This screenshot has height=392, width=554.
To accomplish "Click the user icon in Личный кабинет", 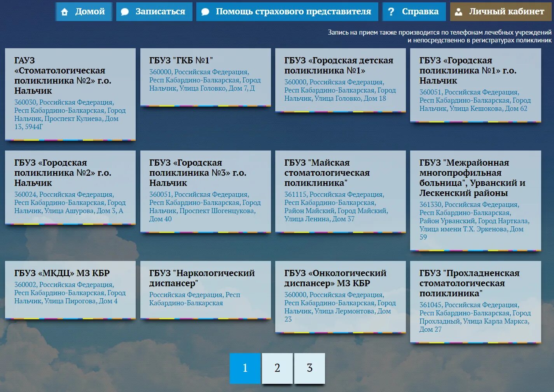I will coord(459,12).
